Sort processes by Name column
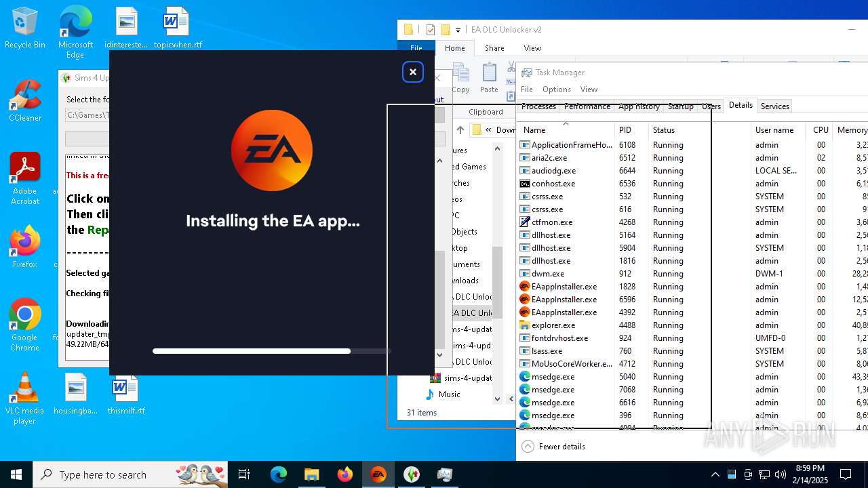The height and width of the screenshot is (488, 868). pyautogui.click(x=566, y=130)
